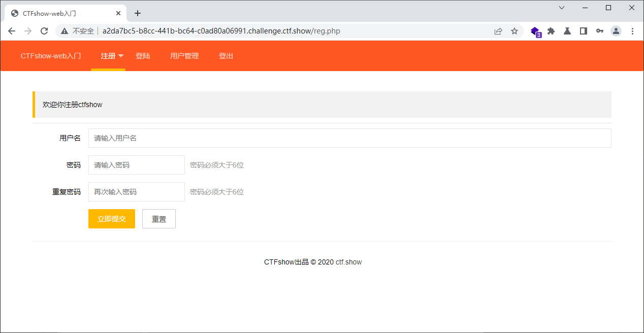Click the browser back arrow

pyautogui.click(x=12, y=31)
